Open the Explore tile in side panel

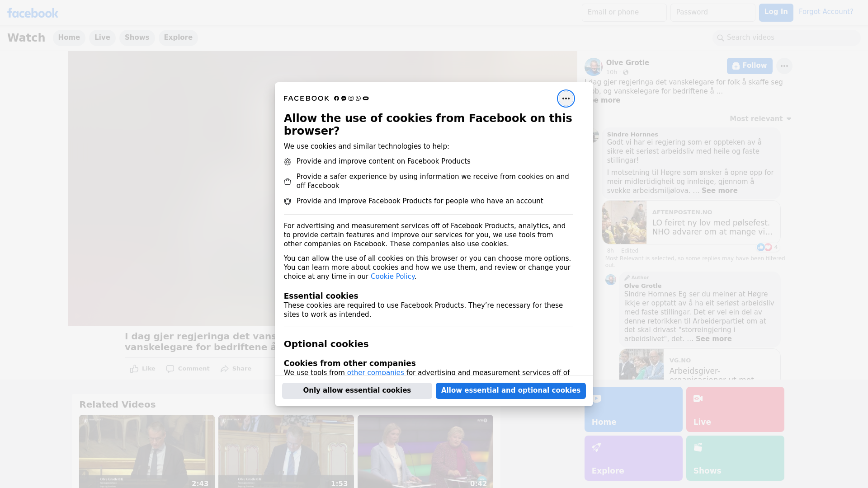point(633,458)
